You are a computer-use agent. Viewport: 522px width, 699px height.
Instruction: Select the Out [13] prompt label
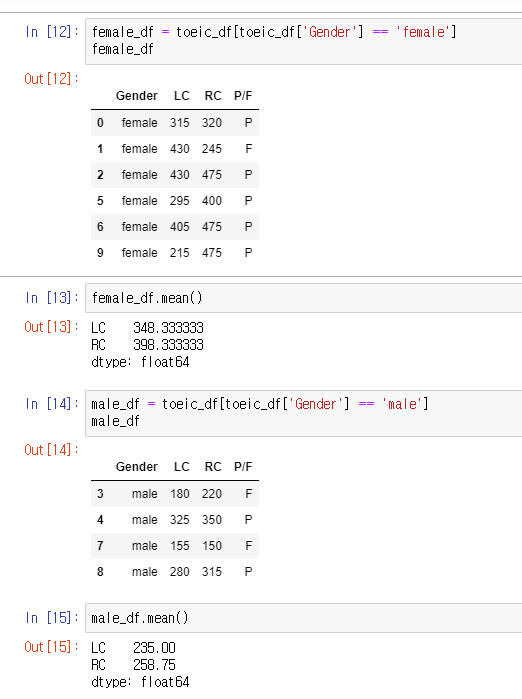click(51, 327)
